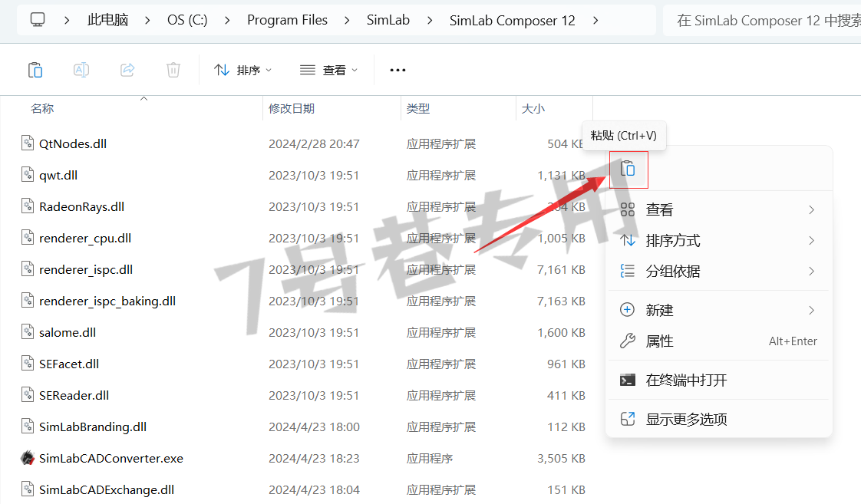This screenshot has height=504, width=861.
Task: Click the Paste icon in the toolbar
Action: click(35, 71)
